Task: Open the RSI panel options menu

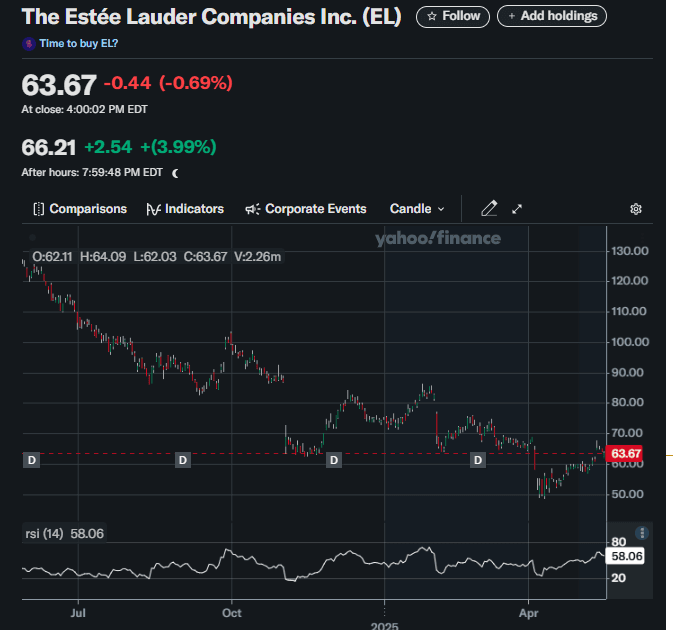Action: pyautogui.click(x=641, y=533)
